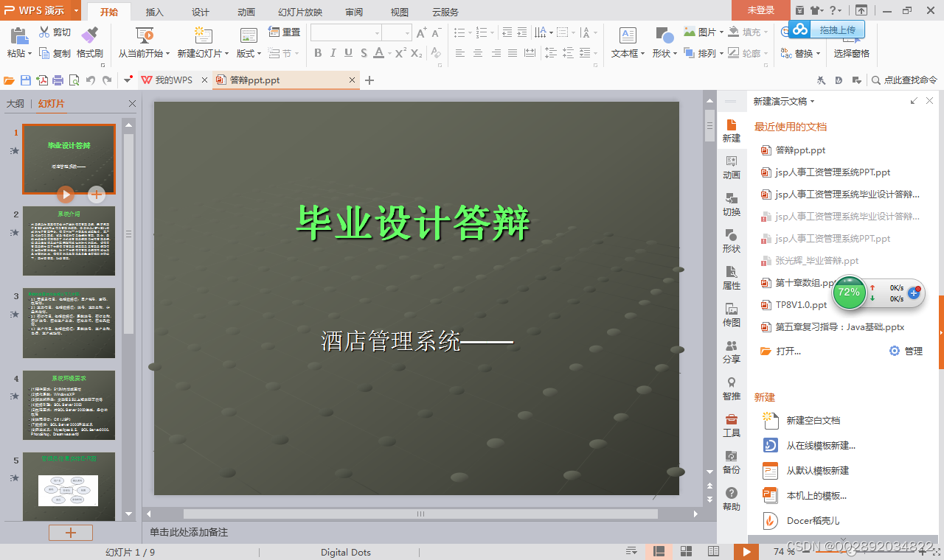Viewport: 944px width, 560px height.
Task: Select the Format Painter (格式刷) tool
Action: 90,42
